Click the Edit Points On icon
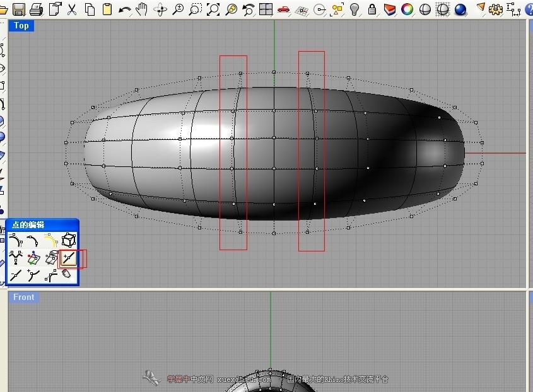 click(33, 240)
